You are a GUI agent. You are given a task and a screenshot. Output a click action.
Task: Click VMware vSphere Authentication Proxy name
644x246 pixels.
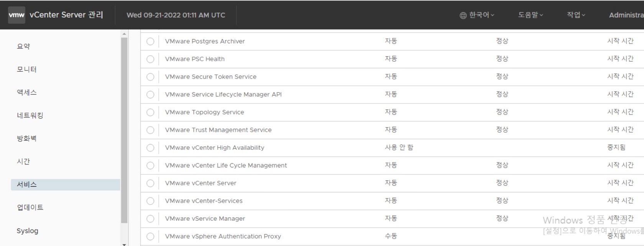(223, 236)
